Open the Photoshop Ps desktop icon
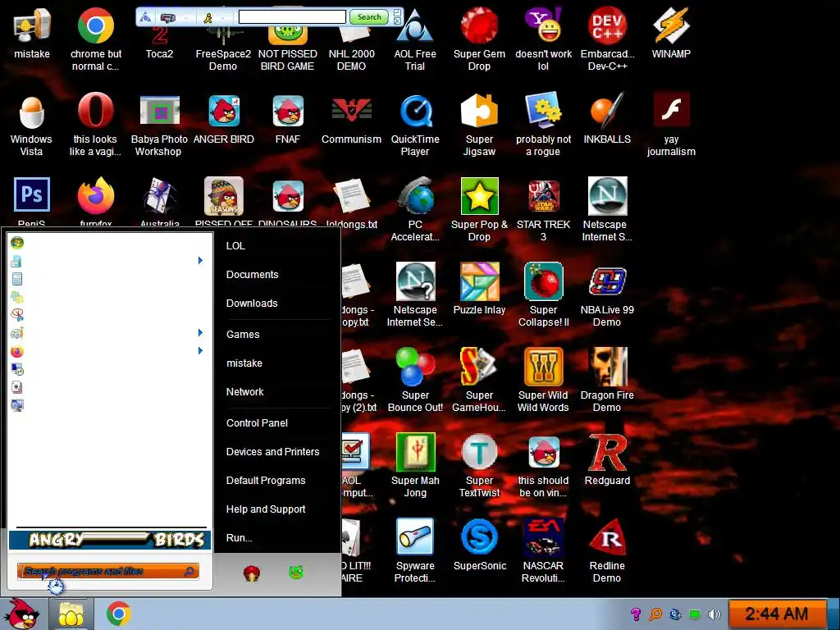Image resolution: width=840 pixels, height=630 pixels. (x=32, y=195)
